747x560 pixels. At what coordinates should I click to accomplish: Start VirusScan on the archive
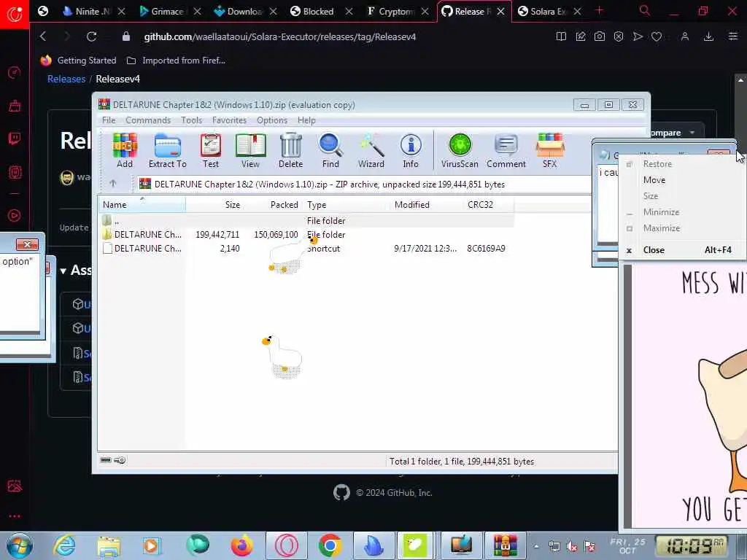point(460,150)
